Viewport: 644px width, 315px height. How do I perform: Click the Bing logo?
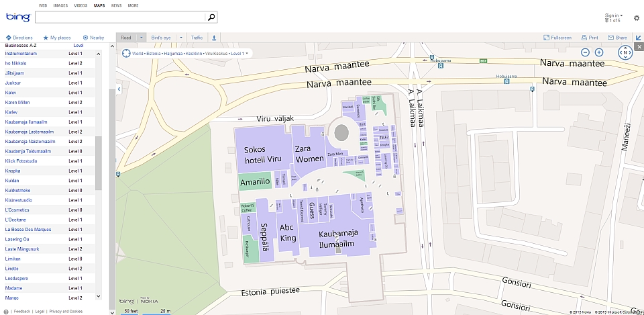pyautogui.click(x=18, y=17)
